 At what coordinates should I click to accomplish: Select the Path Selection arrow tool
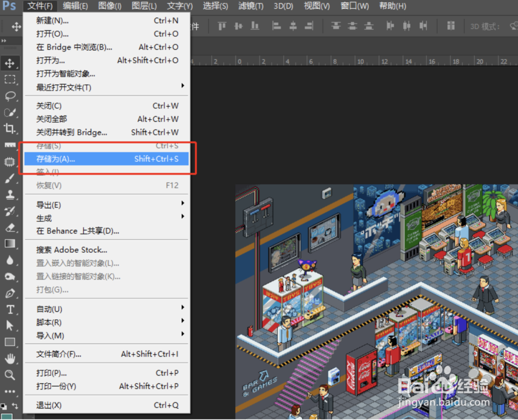(x=10, y=326)
